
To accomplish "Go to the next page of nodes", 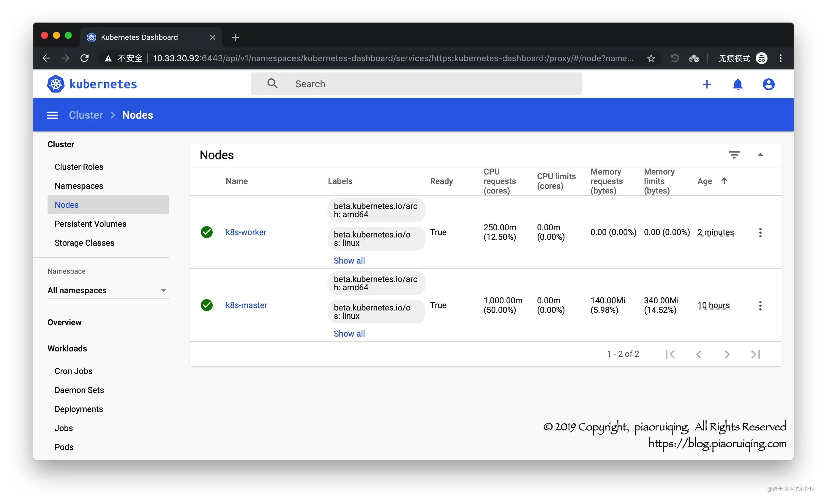I will click(727, 354).
